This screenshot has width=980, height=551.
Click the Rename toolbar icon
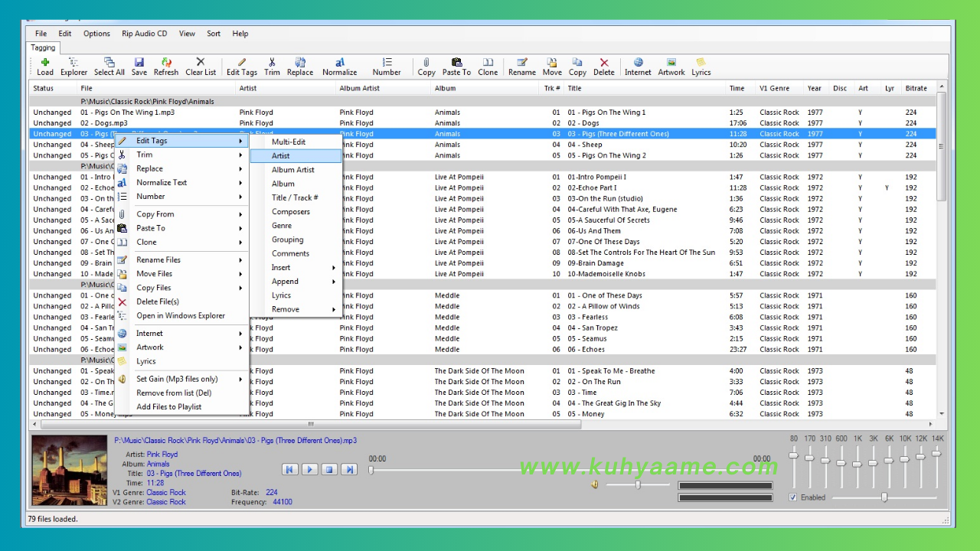(522, 63)
